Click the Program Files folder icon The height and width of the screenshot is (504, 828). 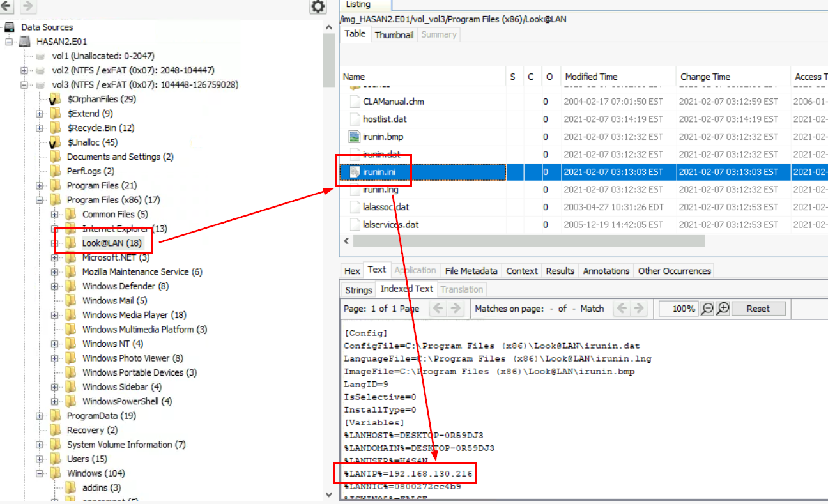56,185
